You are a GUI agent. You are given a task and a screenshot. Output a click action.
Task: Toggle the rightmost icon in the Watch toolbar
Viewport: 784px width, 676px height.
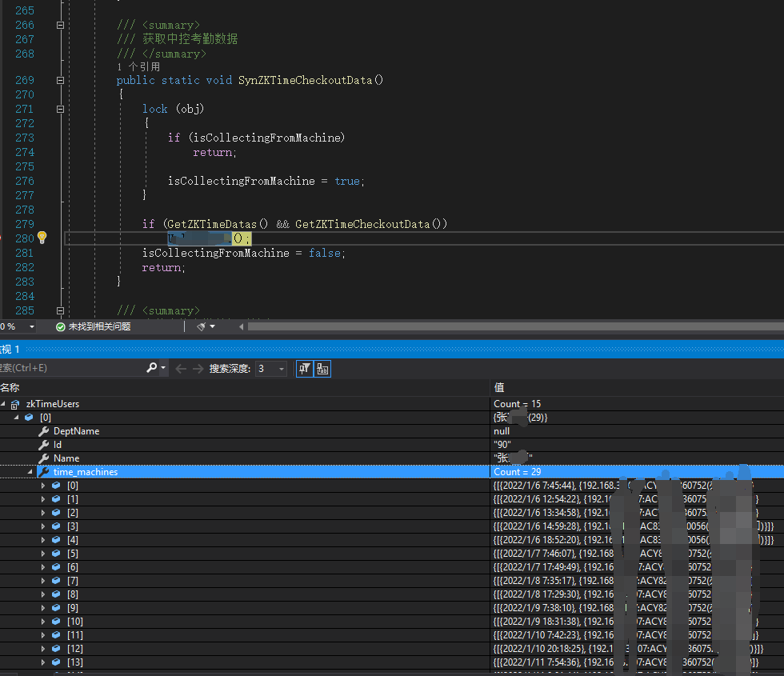322,368
